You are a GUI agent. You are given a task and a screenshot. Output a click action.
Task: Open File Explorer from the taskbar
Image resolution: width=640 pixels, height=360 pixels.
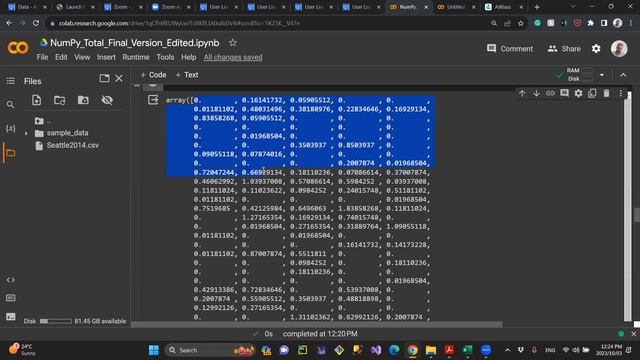(431, 350)
